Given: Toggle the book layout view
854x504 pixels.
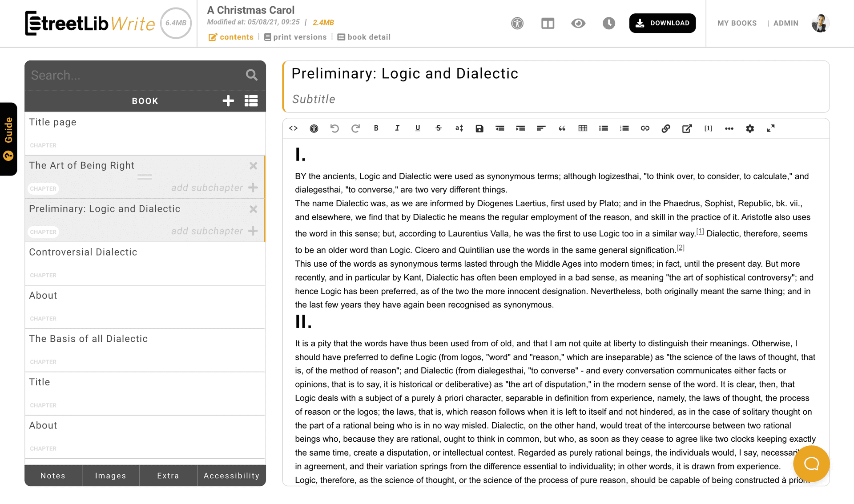Looking at the screenshot, I should click(546, 23).
